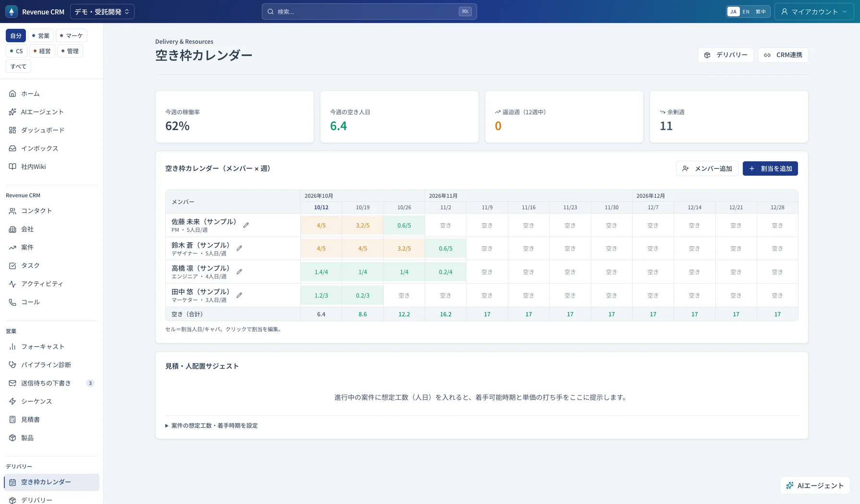Open ホーム from the sidebar

(x=51, y=94)
